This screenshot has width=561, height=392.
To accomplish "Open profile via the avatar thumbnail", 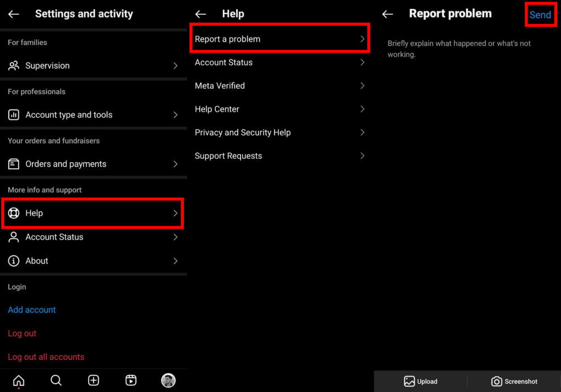I will pos(168,381).
